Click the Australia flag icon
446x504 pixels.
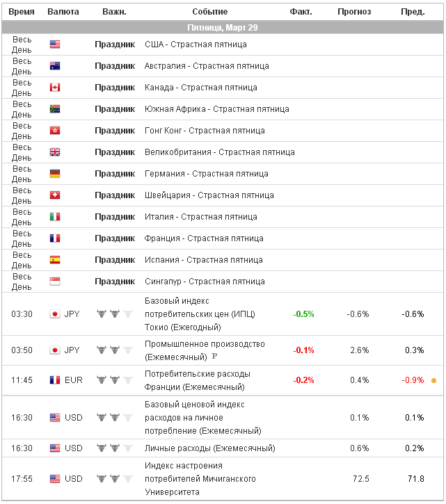click(x=55, y=66)
